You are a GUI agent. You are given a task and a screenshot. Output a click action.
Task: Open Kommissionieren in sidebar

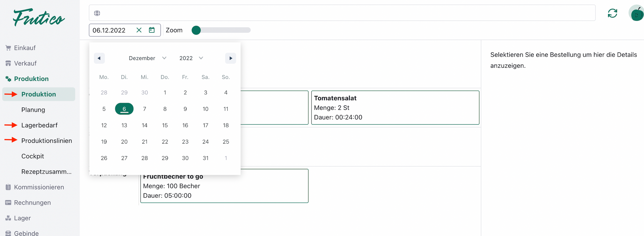[39, 187]
